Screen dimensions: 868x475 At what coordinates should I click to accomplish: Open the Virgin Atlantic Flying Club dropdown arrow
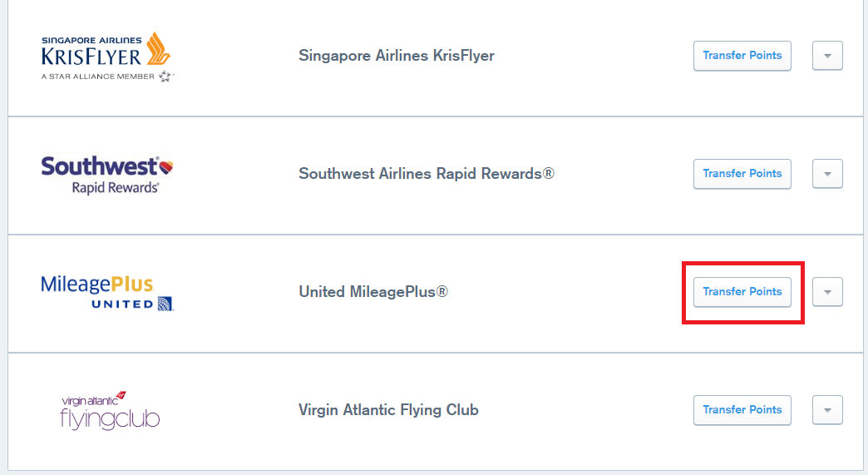click(x=827, y=410)
